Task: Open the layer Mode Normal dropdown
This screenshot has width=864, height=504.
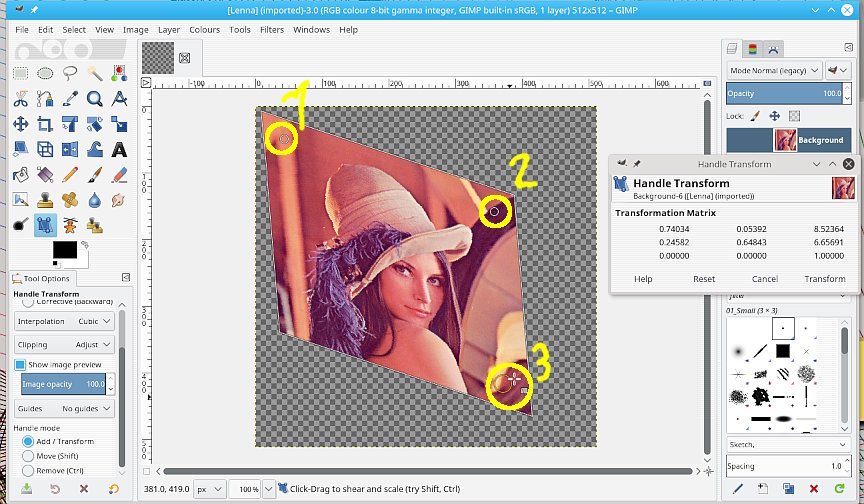Action: pos(775,71)
